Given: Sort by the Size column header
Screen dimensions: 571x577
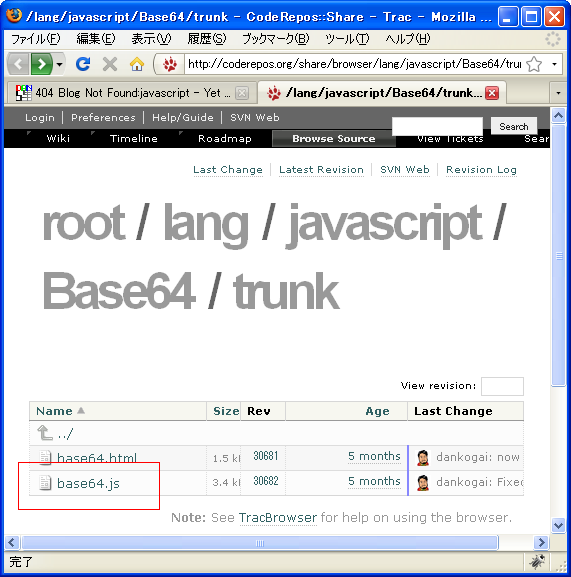Looking at the screenshot, I should click(226, 411).
